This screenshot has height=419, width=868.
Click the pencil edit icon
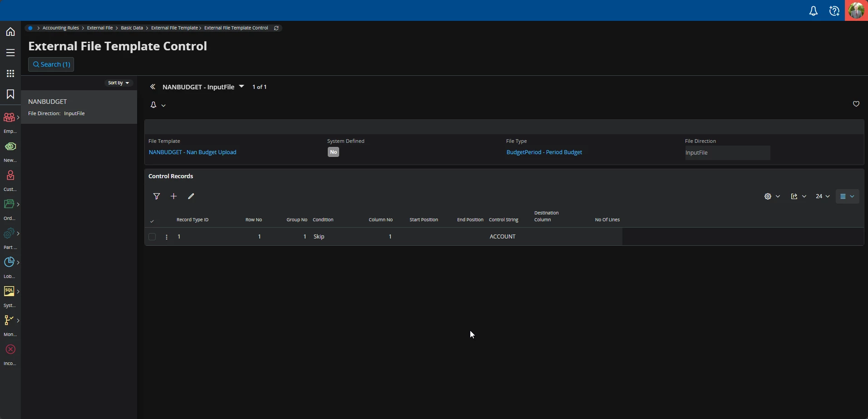pyautogui.click(x=191, y=196)
